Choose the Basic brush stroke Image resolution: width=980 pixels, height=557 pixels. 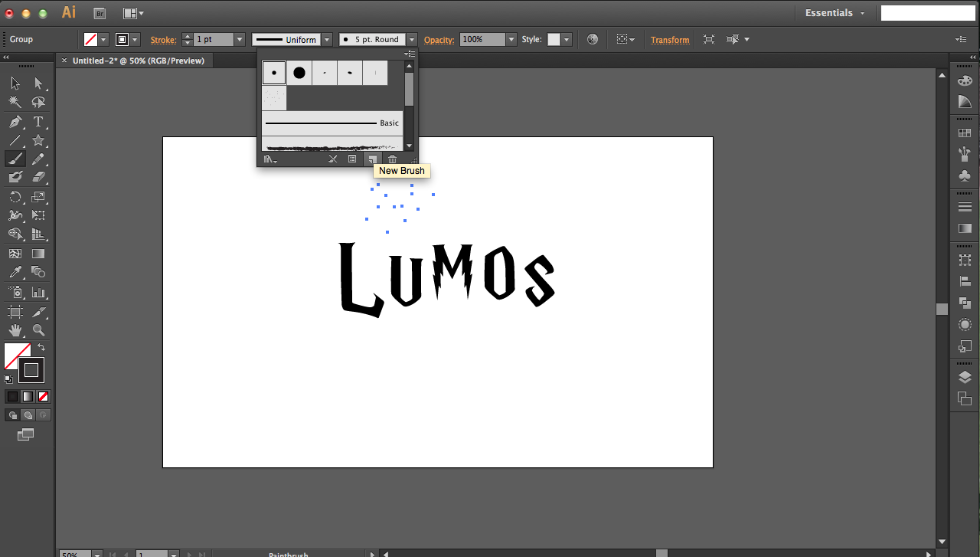click(x=332, y=123)
